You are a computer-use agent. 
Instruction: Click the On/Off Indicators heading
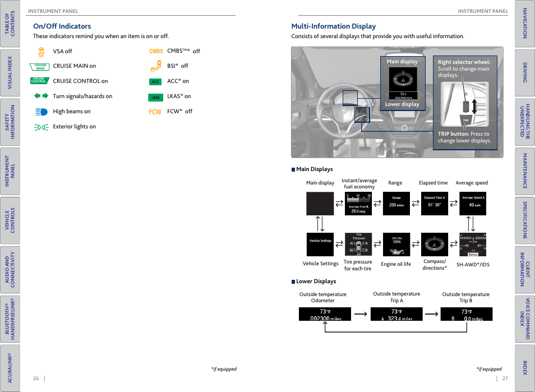pos(62,26)
